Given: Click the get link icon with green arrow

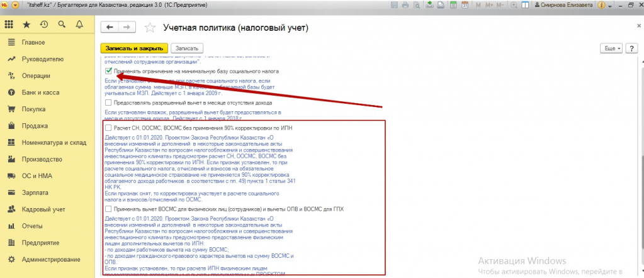Looking at the screenshot, I should [x=429, y=5].
